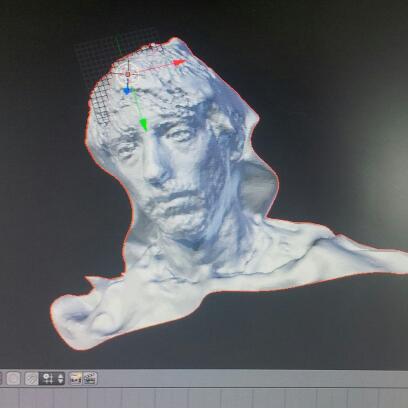Click the OpenGL render animation clapper icon
The width and height of the screenshot is (408, 408).
click(x=90, y=379)
